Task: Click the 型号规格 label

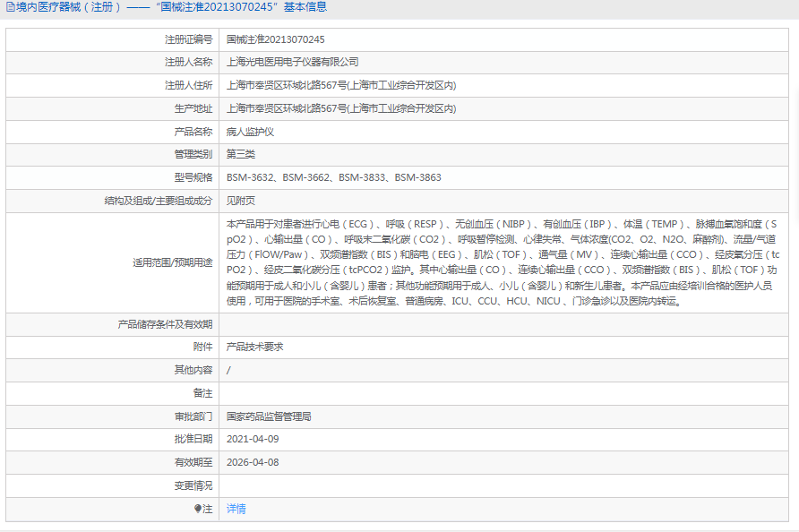Action: (x=193, y=177)
